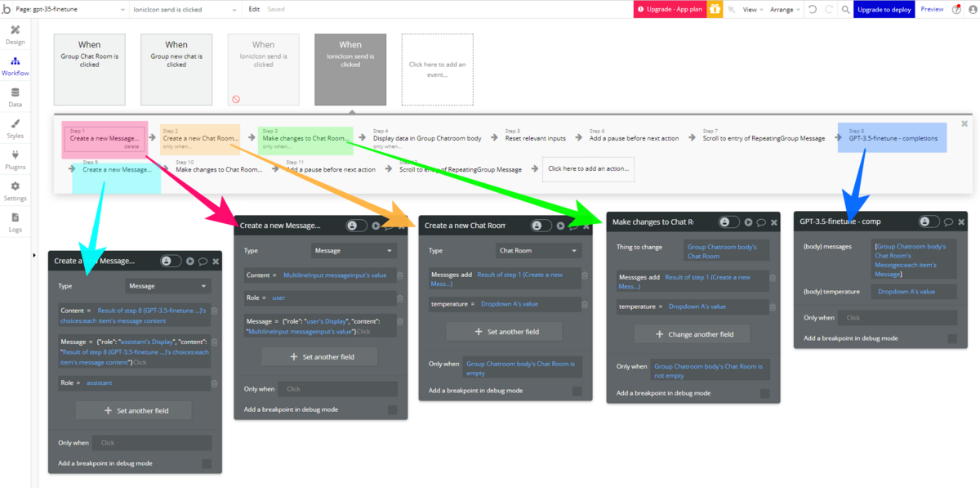Open the search magnifier in top bar
This screenshot has width=980, height=488.
[x=846, y=9]
